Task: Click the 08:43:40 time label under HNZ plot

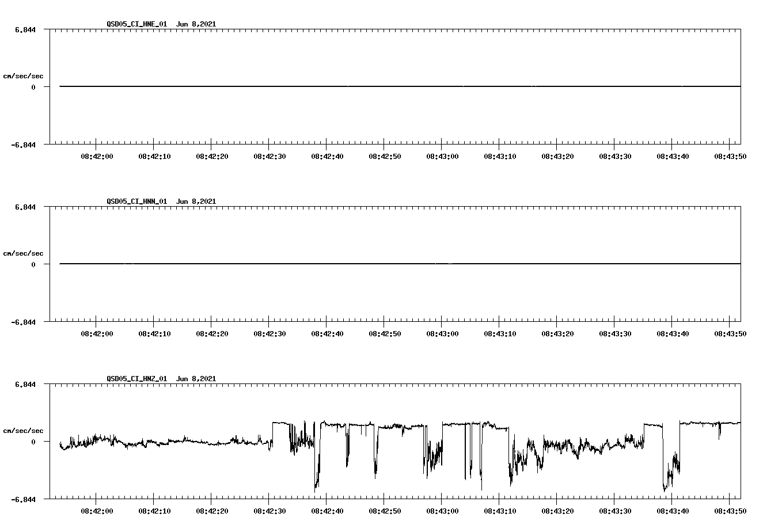Action: [x=673, y=511]
